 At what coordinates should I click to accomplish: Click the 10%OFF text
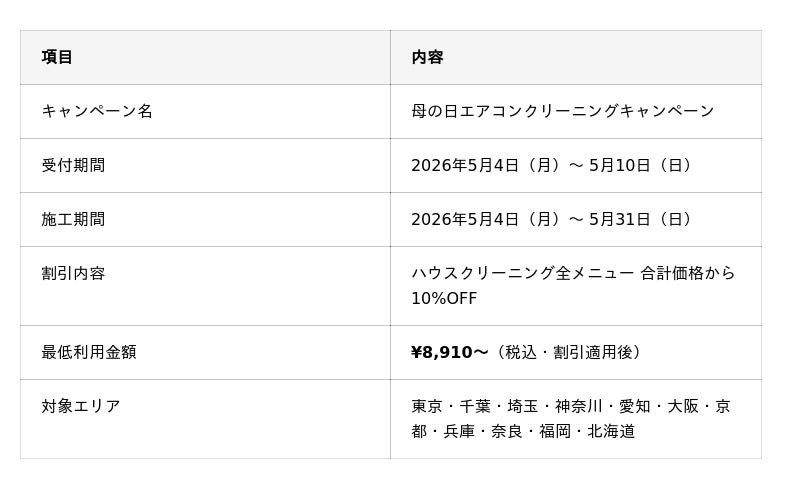point(444,299)
